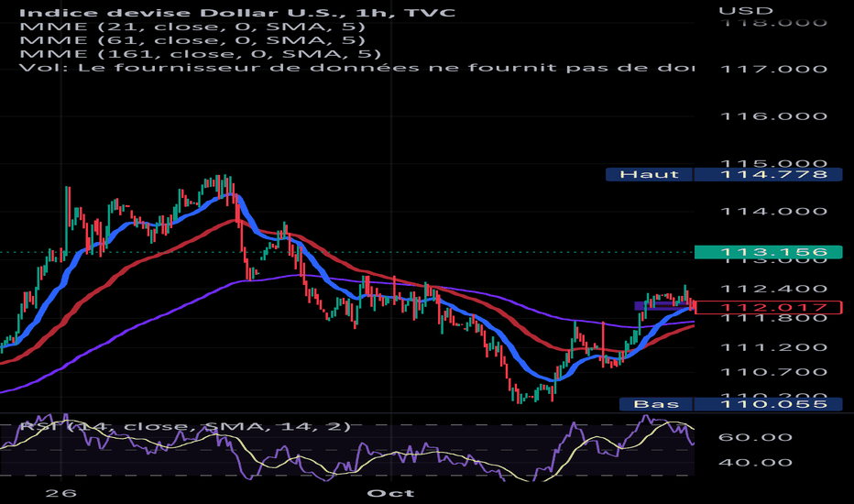Click the '26' date label on time axis

click(61, 493)
